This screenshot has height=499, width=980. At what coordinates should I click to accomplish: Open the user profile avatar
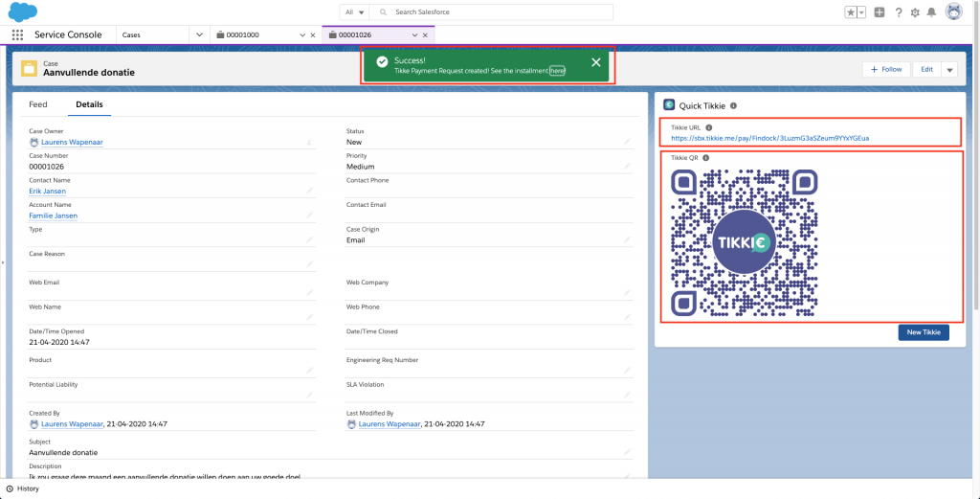pyautogui.click(x=953, y=11)
